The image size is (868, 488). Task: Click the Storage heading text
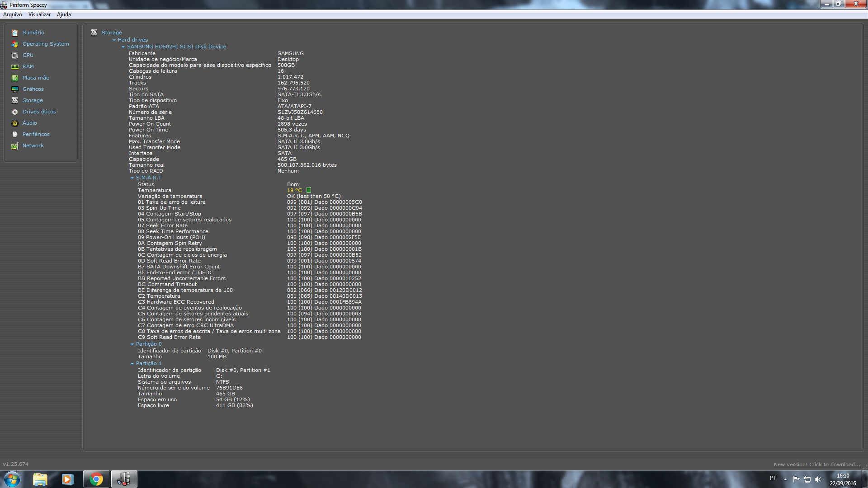(112, 33)
